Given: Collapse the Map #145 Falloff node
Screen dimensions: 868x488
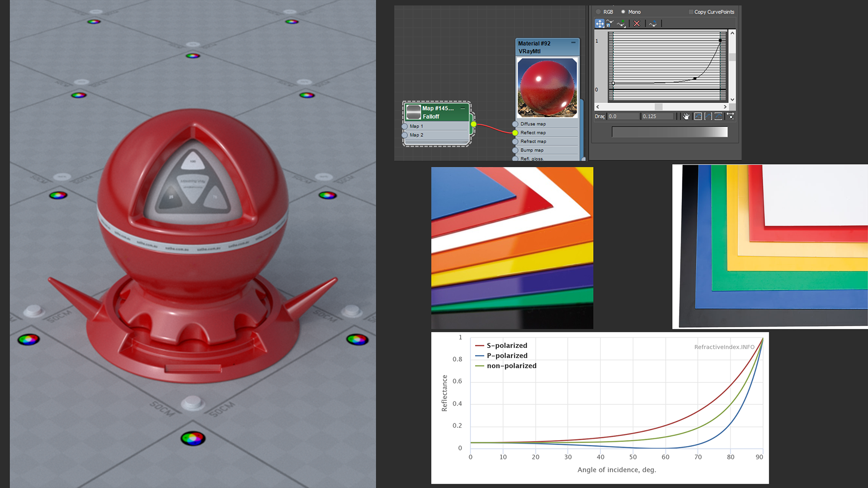Looking at the screenshot, I should pos(462,108).
